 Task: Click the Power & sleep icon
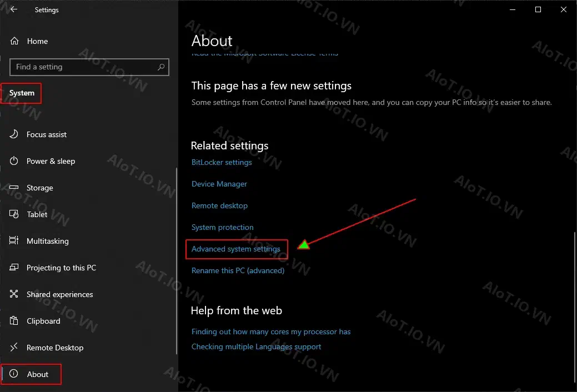[x=14, y=161]
